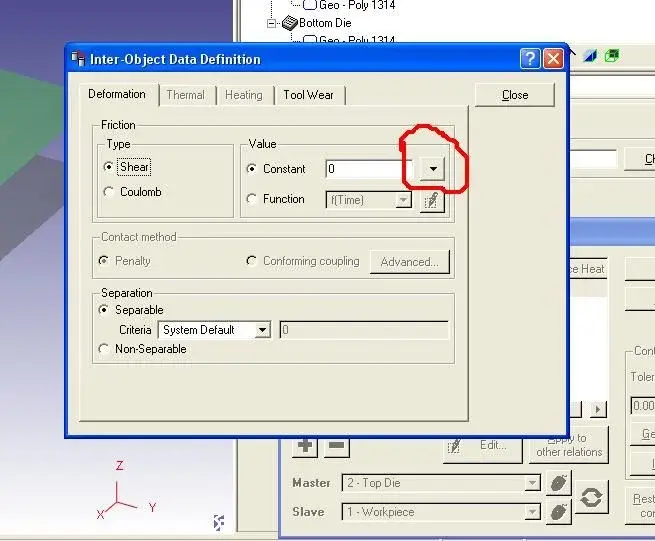Add relation with the plus button

coord(305,446)
